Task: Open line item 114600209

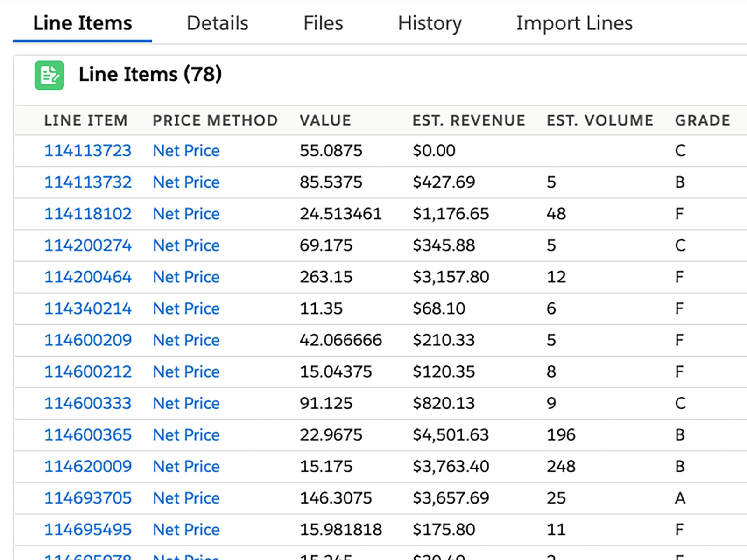Action: pos(88,340)
